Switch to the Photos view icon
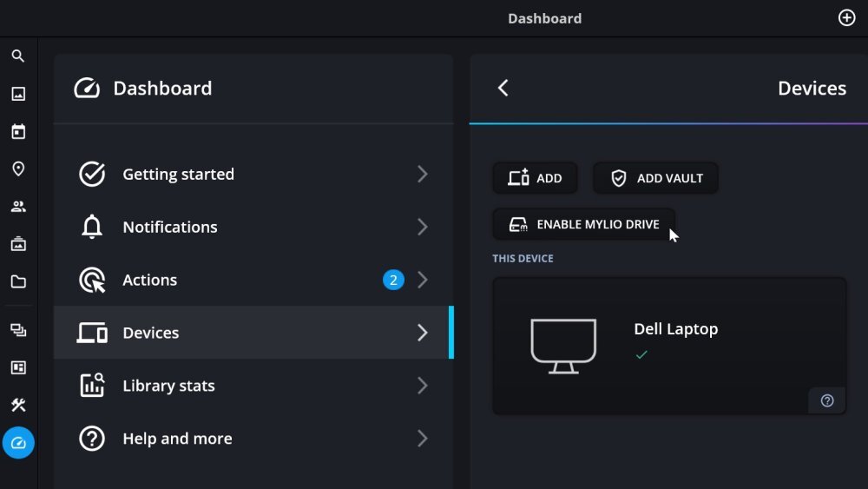This screenshot has height=489, width=868. pyautogui.click(x=18, y=94)
